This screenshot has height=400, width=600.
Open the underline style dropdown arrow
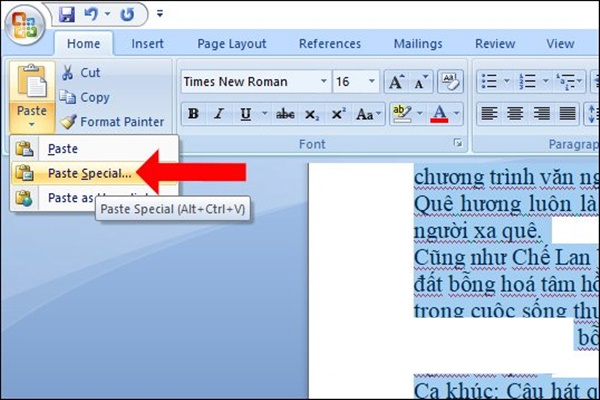tap(264, 113)
